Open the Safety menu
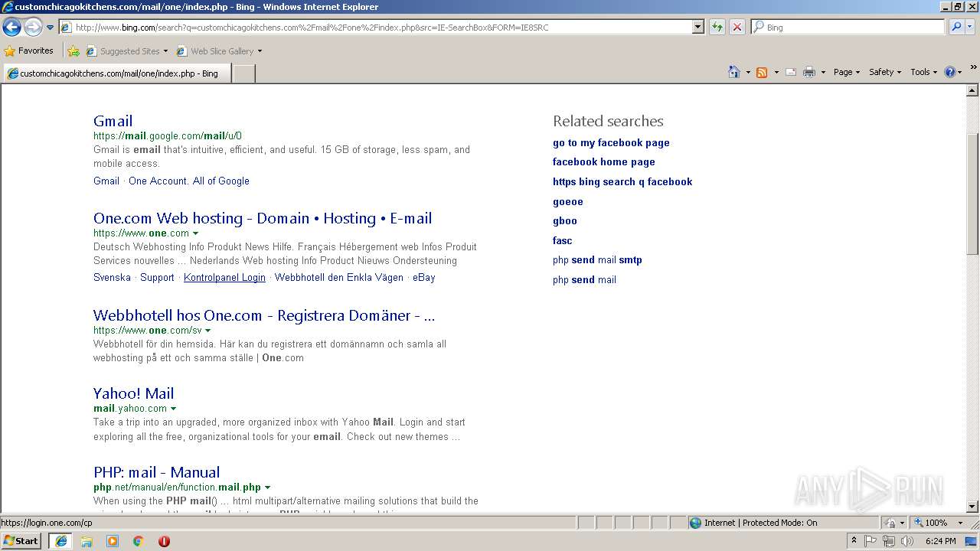Screen dimensions: 980x551 click(885, 72)
